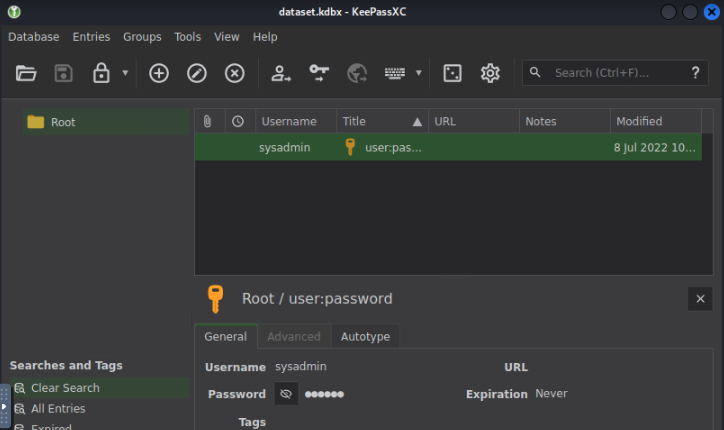Open the Database menu
Screen dimensions: 724x430
click(x=34, y=37)
